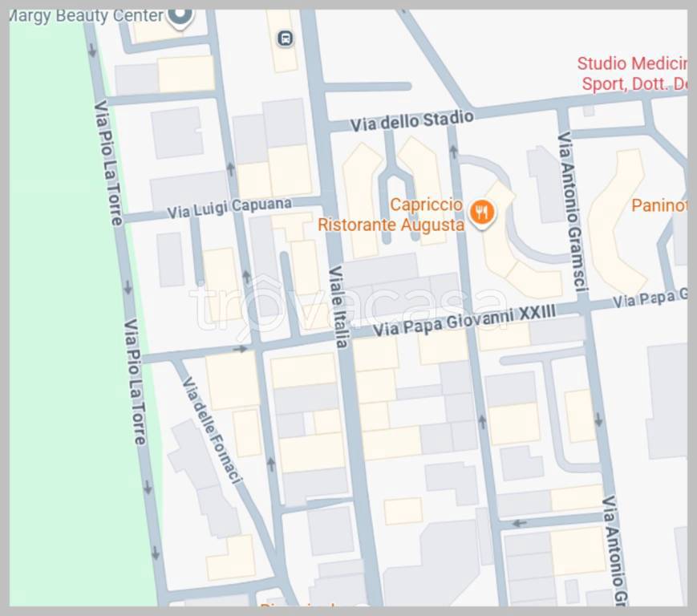697x616 pixels.
Task: Select the bus stop icon
Action: [285, 38]
